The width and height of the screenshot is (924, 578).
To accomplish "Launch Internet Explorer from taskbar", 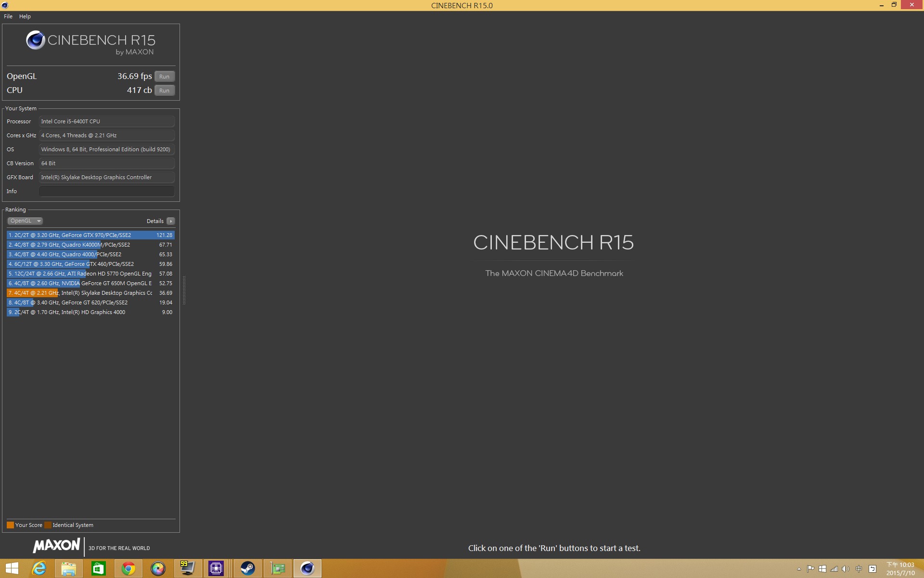I will [39, 569].
